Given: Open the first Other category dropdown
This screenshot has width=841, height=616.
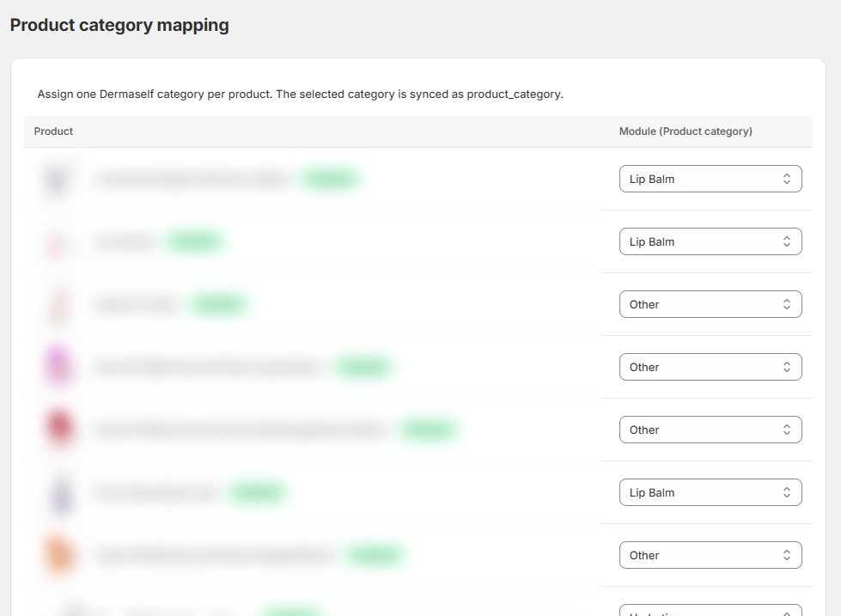Looking at the screenshot, I should click(710, 304).
